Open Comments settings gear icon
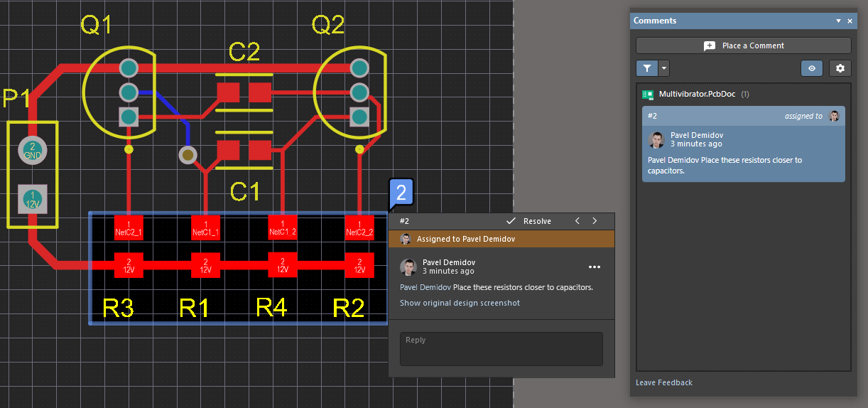This screenshot has width=868, height=408. [840, 68]
